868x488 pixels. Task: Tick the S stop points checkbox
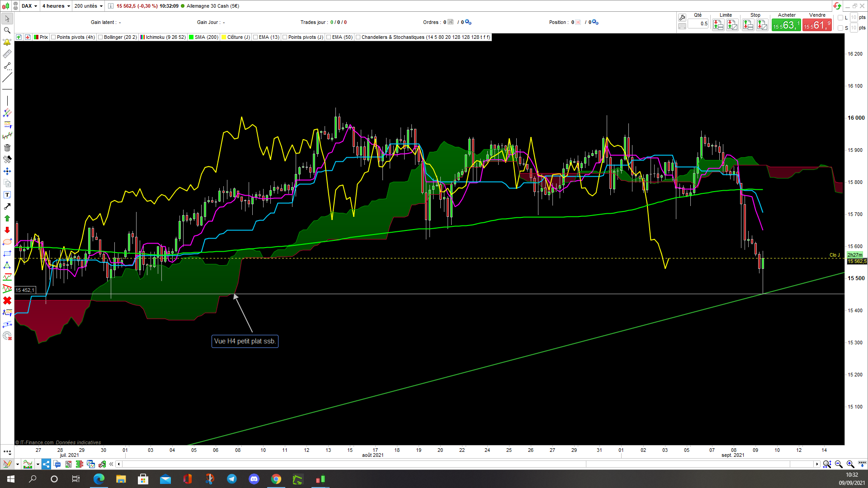click(840, 28)
